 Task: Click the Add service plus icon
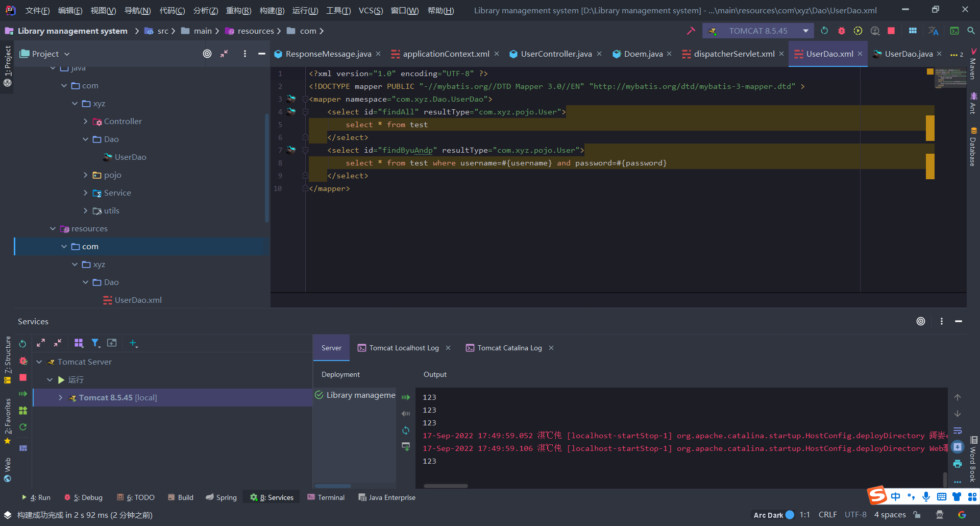pyautogui.click(x=133, y=343)
